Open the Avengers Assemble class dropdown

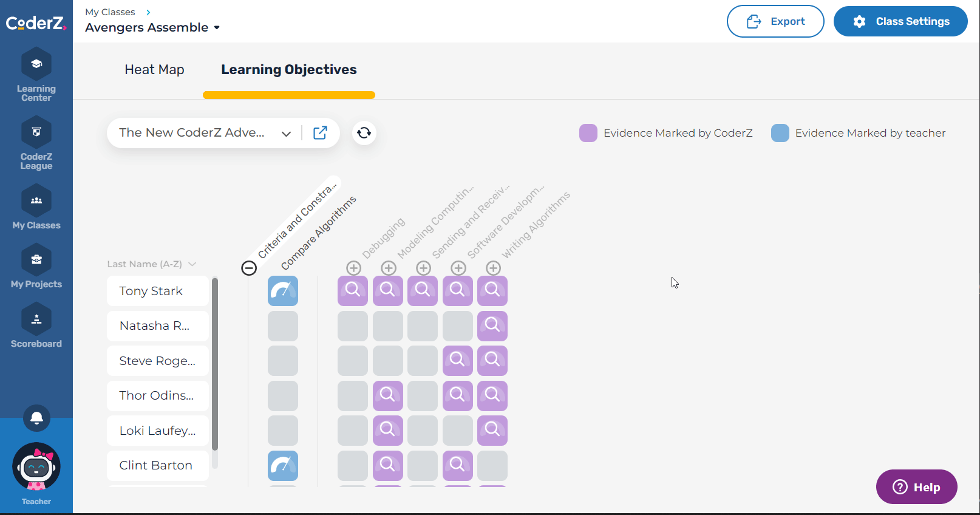[152, 27]
